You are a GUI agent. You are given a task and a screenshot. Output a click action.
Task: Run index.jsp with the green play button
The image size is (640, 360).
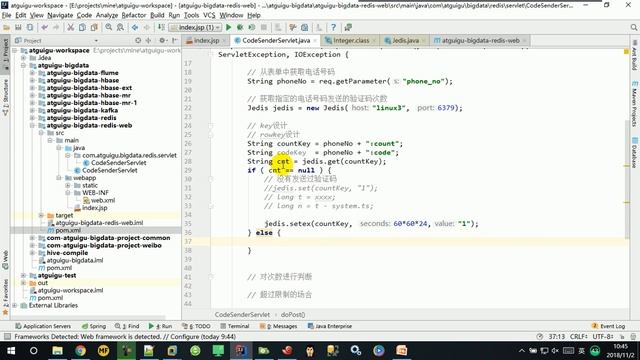229,27
